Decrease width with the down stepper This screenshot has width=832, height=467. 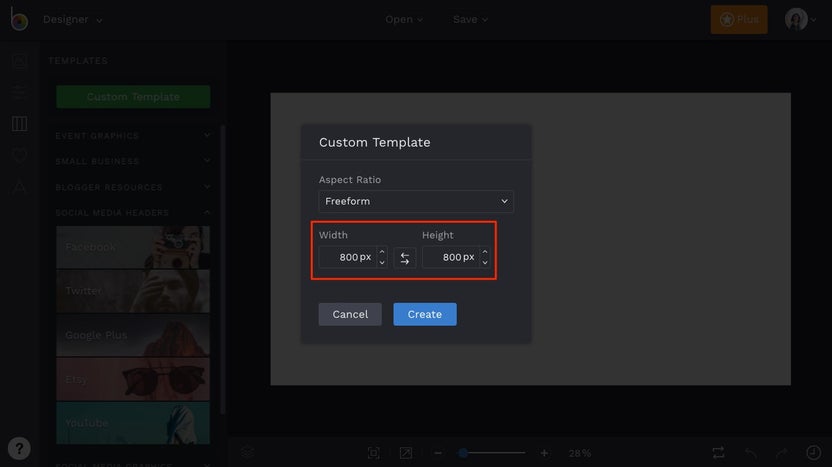coord(382,263)
